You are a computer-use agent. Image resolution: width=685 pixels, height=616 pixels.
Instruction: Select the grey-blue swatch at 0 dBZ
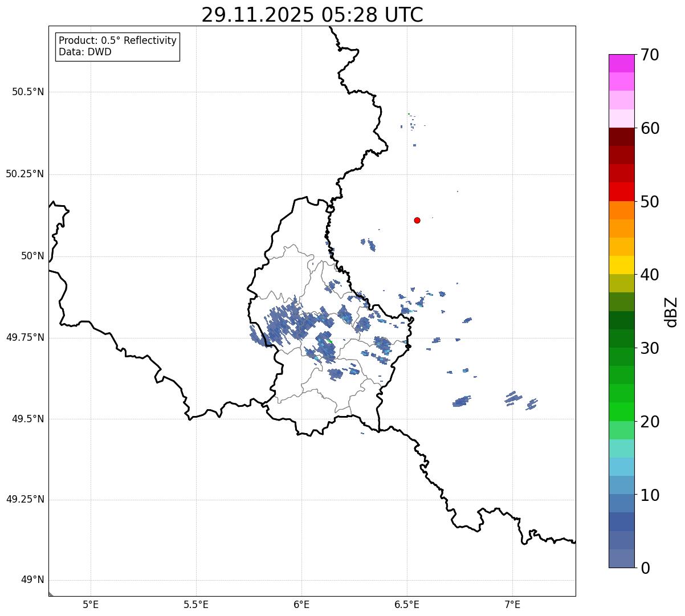pyautogui.click(x=621, y=558)
